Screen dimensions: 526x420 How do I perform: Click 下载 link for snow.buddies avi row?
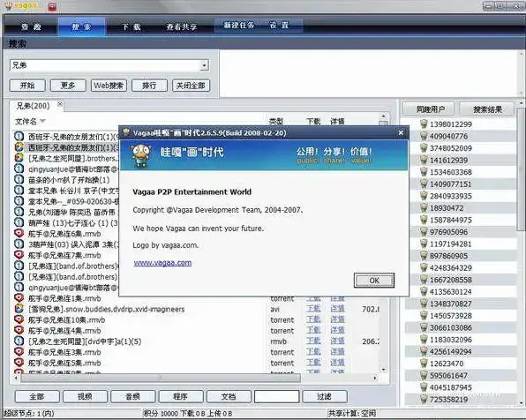point(313,309)
